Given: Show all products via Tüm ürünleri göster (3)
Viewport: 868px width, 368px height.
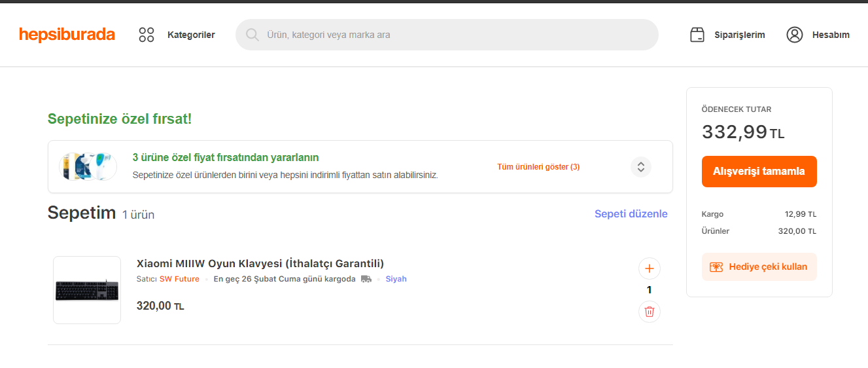Looking at the screenshot, I should click(538, 167).
